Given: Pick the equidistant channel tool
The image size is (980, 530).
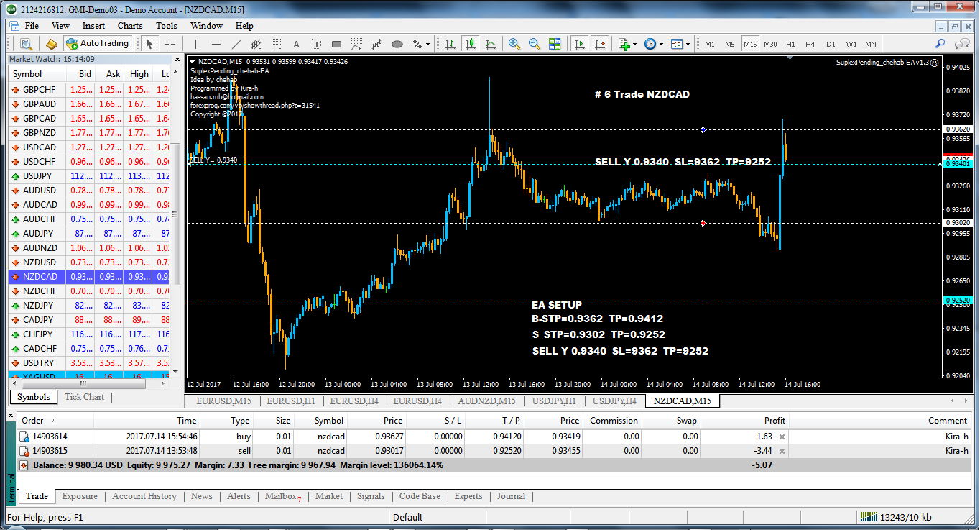Looking at the screenshot, I should click(x=256, y=44).
